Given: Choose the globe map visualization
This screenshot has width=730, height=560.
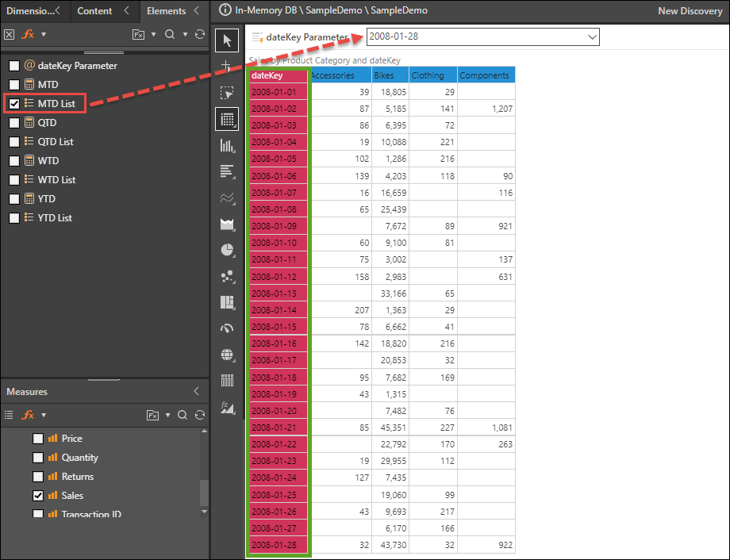Looking at the screenshot, I should pos(228,355).
